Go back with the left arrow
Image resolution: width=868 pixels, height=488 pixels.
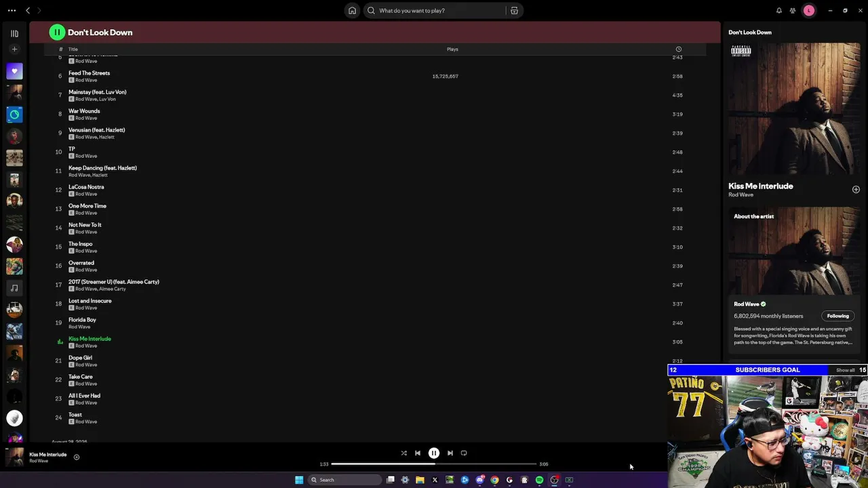coord(28,10)
